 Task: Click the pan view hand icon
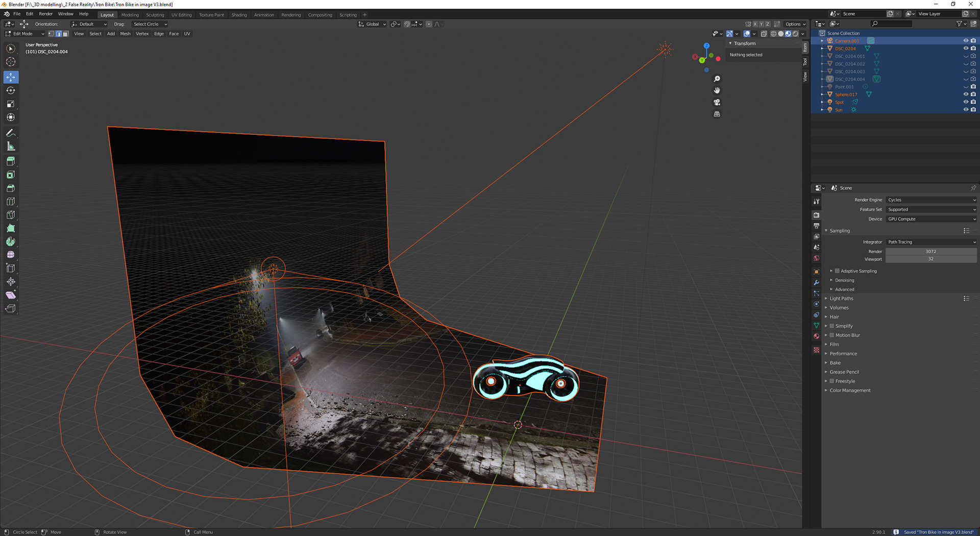click(x=717, y=90)
